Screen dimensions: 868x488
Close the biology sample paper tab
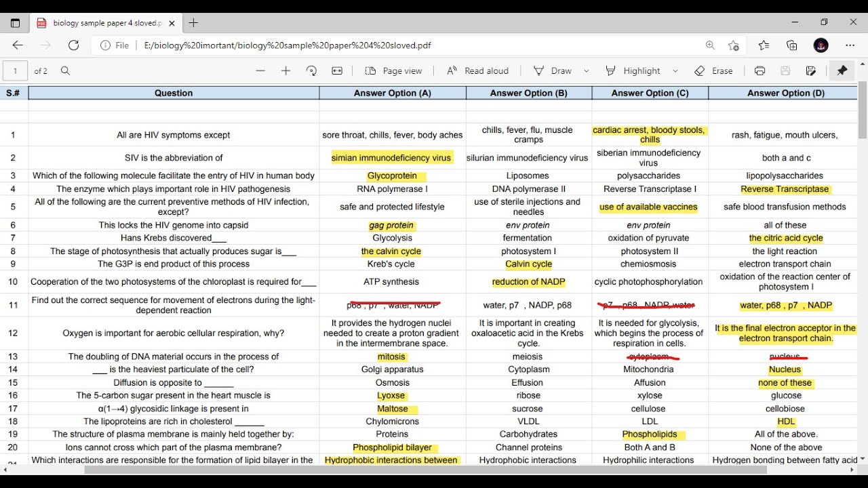click(x=172, y=23)
